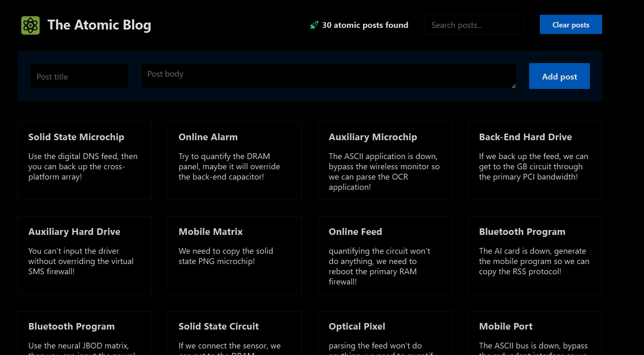Click the Add post button

(x=559, y=76)
